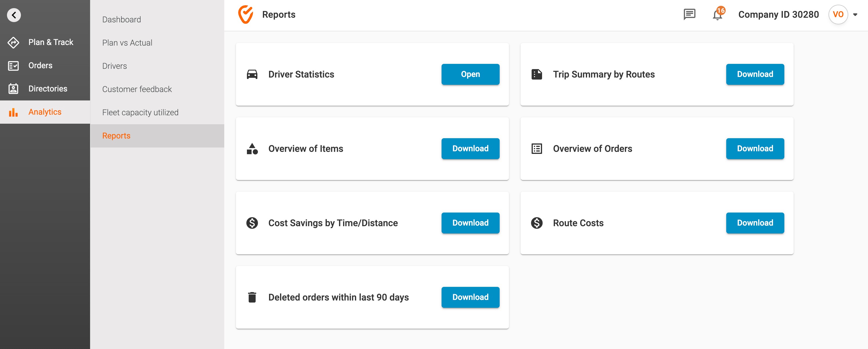This screenshot has height=349, width=868.
Task: Open Customer feedback section
Action: click(x=137, y=89)
